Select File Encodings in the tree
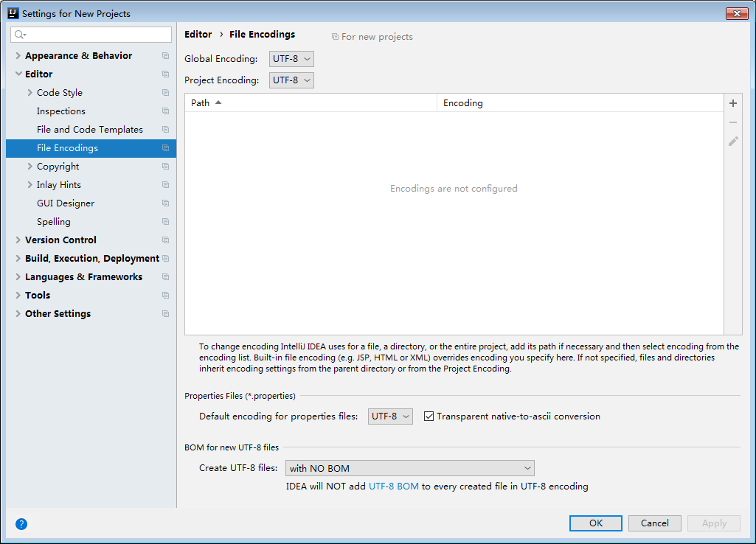 91,148
